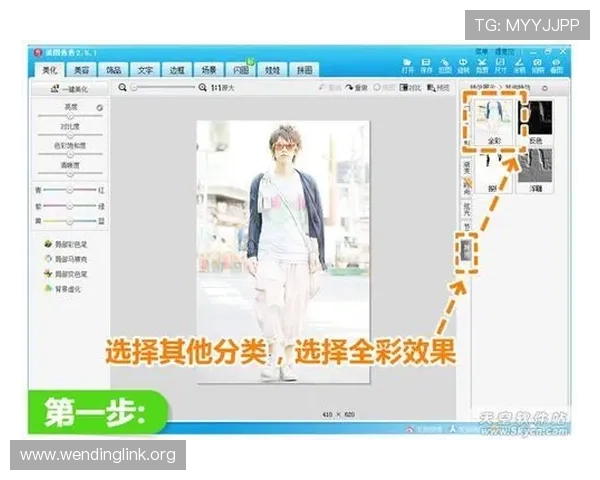Select the 背景虚化 tool
The height and width of the screenshot is (480, 600).
[x=62, y=289]
